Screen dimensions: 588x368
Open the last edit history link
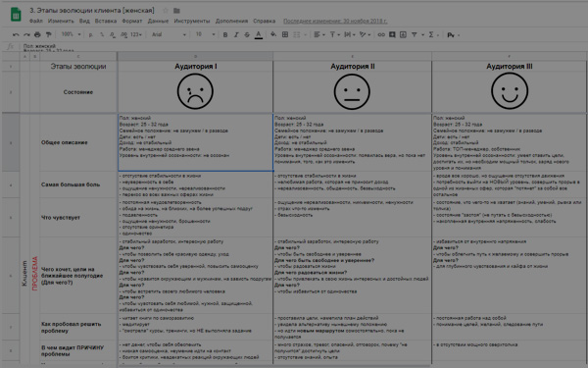pyautogui.click(x=335, y=21)
